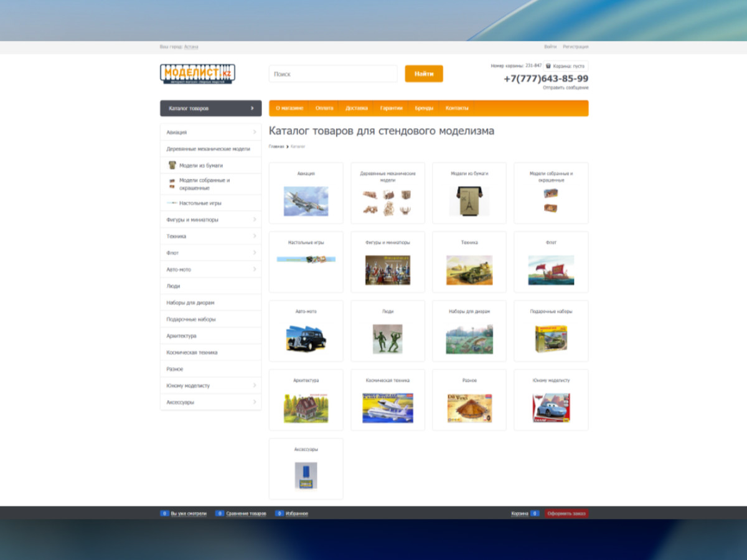
Task: Click assembled models icon in sidebar
Action: point(172,184)
